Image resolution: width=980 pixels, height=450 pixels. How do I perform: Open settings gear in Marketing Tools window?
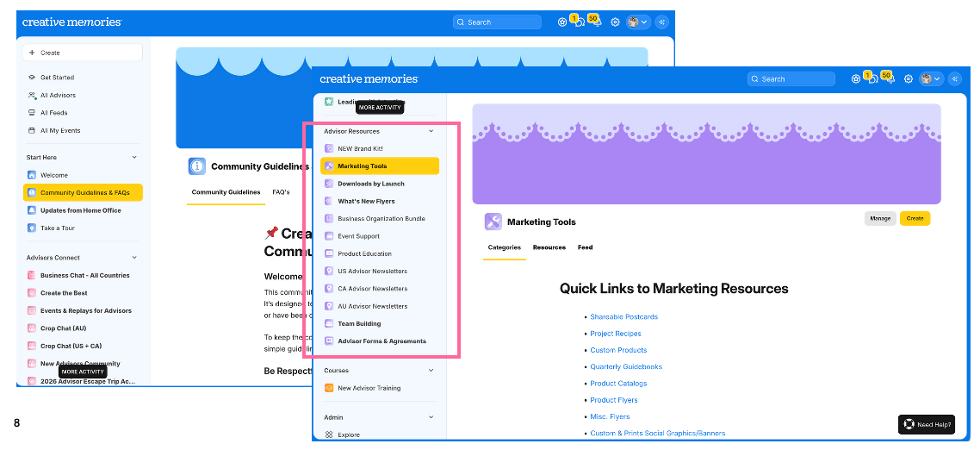tap(909, 78)
